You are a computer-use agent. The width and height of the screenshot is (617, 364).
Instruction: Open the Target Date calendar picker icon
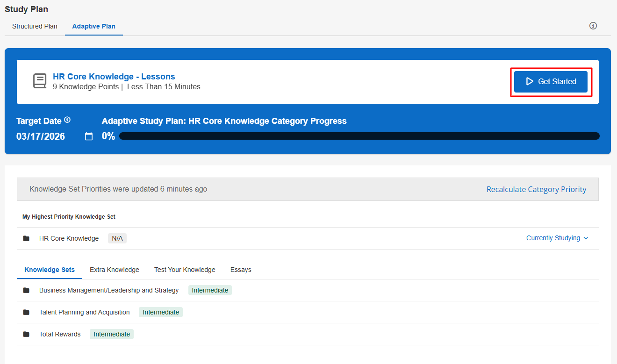point(89,136)
